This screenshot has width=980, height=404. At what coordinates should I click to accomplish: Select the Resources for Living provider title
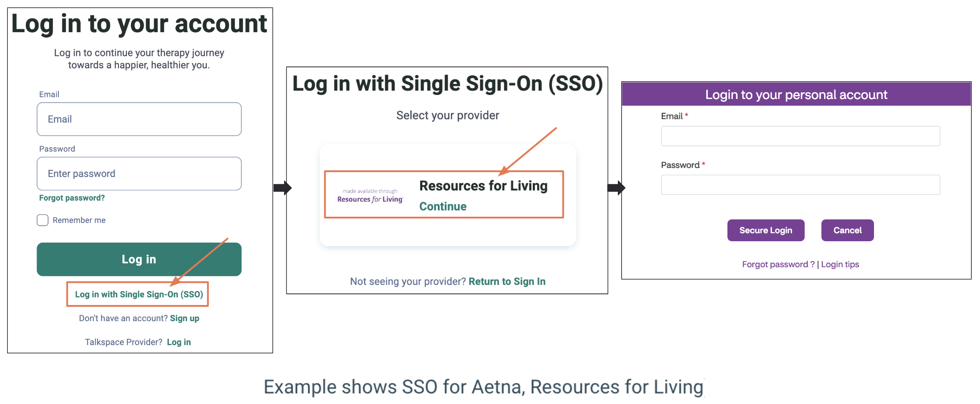[x=483, y=186]
